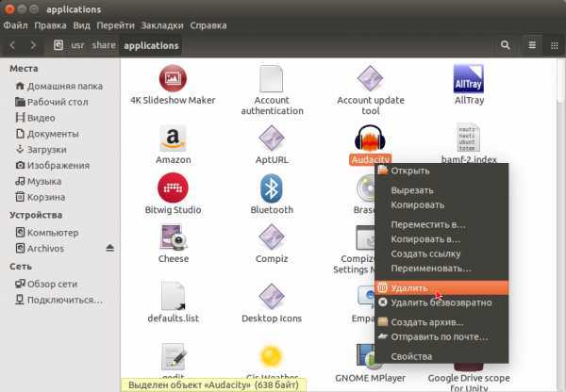
Task: Select the Account update tool icon
Action: pos(370,78)
